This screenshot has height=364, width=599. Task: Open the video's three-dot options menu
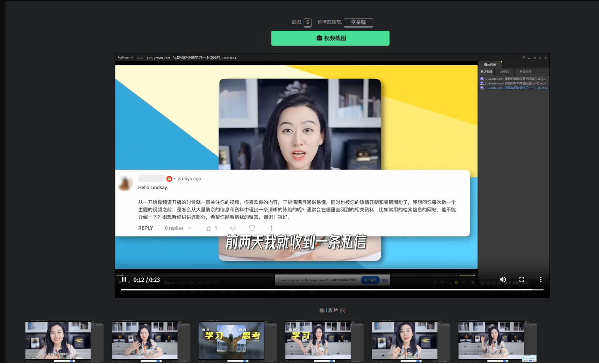(x=541, y=279)
